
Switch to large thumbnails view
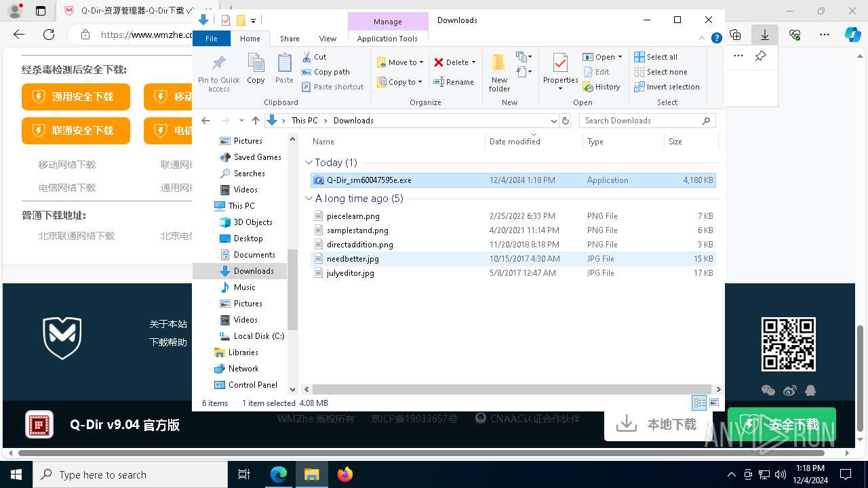pyautogui.click(x=714, y=403)
